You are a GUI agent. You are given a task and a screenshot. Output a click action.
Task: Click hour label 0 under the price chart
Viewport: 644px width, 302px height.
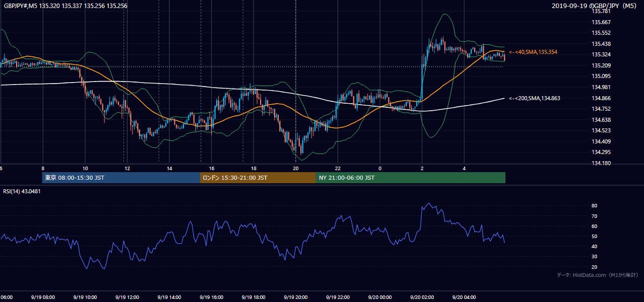click(380, 169)
